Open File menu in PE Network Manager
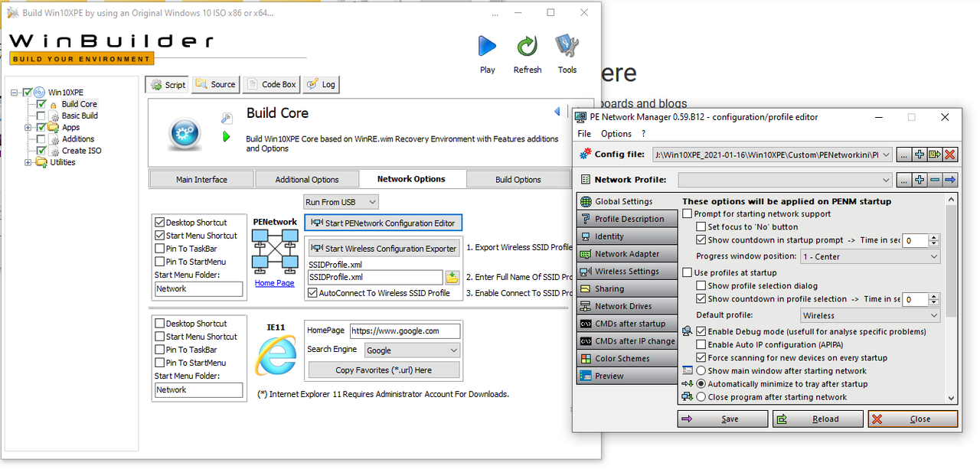The image size is (980, 469). [584, 133]
